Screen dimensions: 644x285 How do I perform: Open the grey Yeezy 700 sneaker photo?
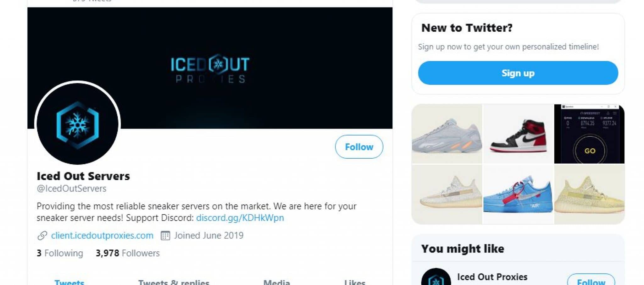point(447,134)
